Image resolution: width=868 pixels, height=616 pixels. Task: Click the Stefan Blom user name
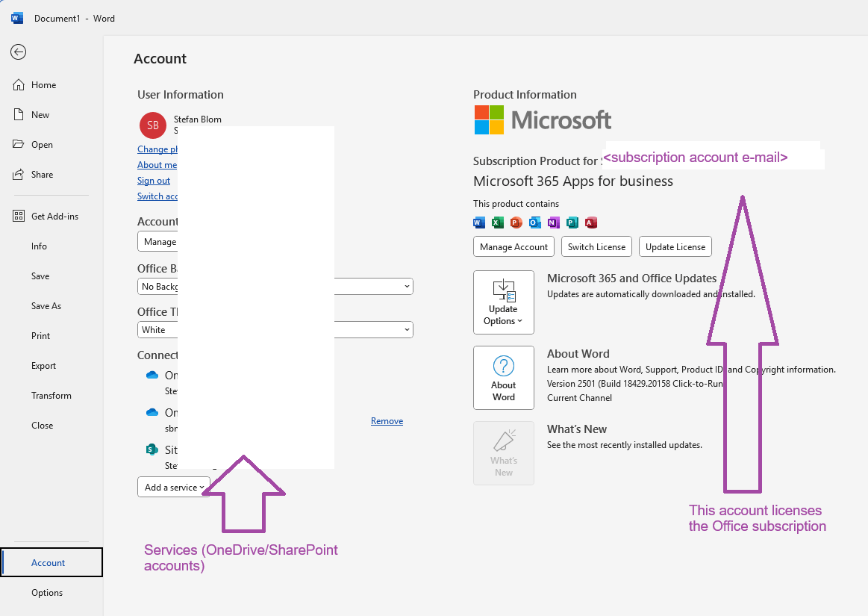[198, 119]
